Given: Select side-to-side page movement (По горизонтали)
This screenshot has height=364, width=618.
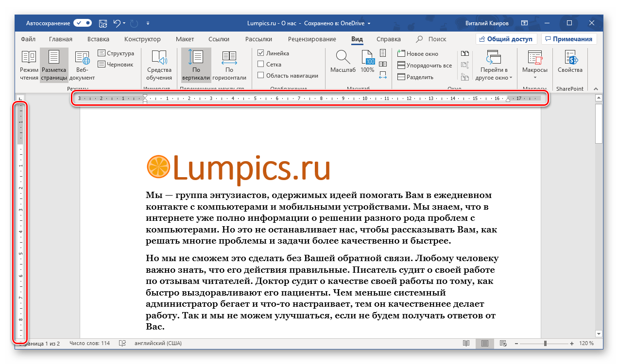Looking at the screenshot, I should (x=229, y=65).
